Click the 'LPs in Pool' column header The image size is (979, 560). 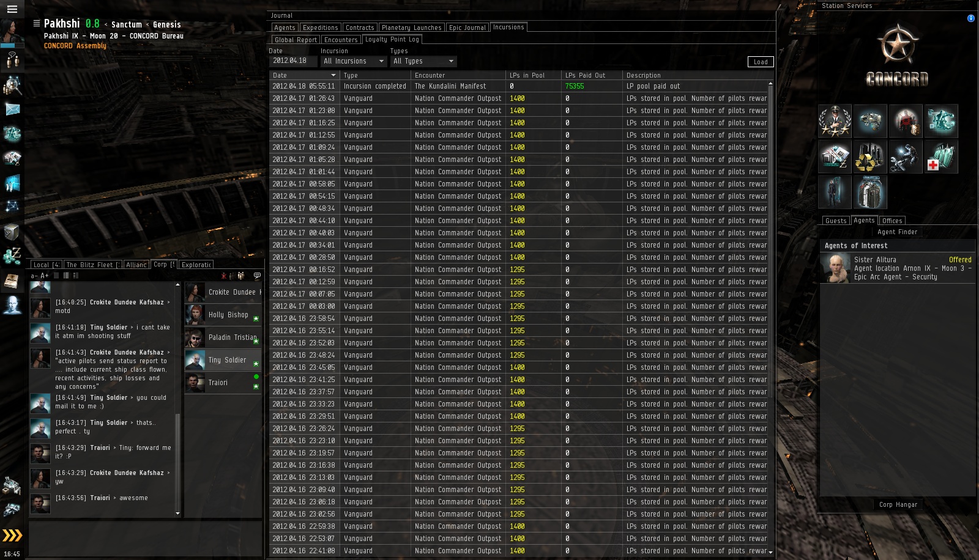533,75
